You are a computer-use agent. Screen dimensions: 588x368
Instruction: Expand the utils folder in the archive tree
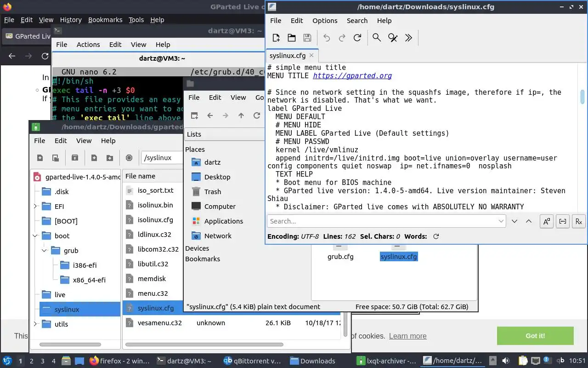pyautogui.click(x=35, y=324)
